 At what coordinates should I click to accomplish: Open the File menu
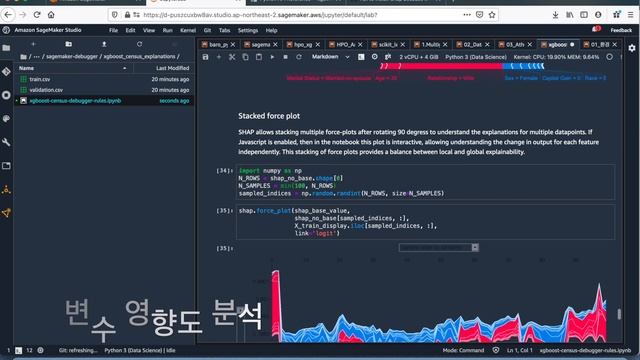(113, 30)
